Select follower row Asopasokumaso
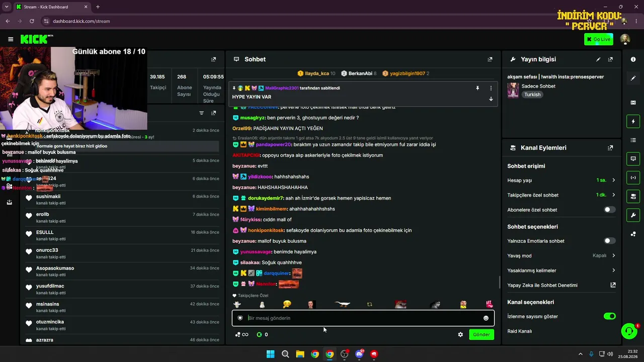 [123, 271]
